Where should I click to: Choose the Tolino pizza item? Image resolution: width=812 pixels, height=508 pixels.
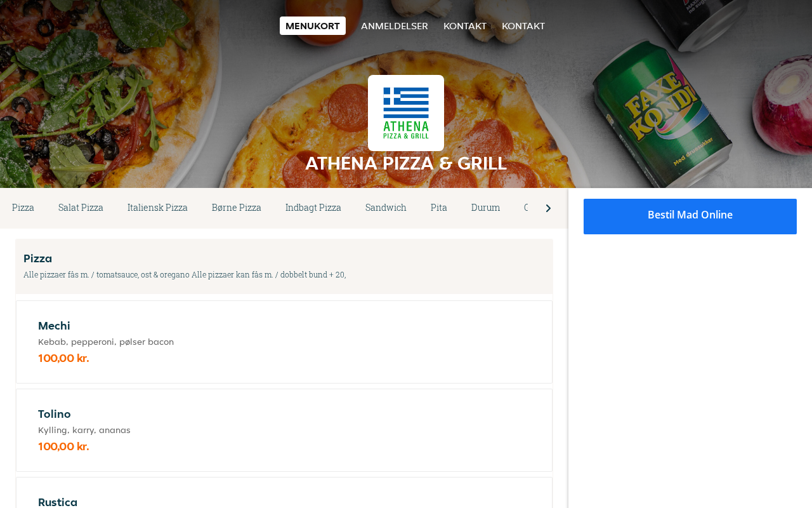coord(284,430)
